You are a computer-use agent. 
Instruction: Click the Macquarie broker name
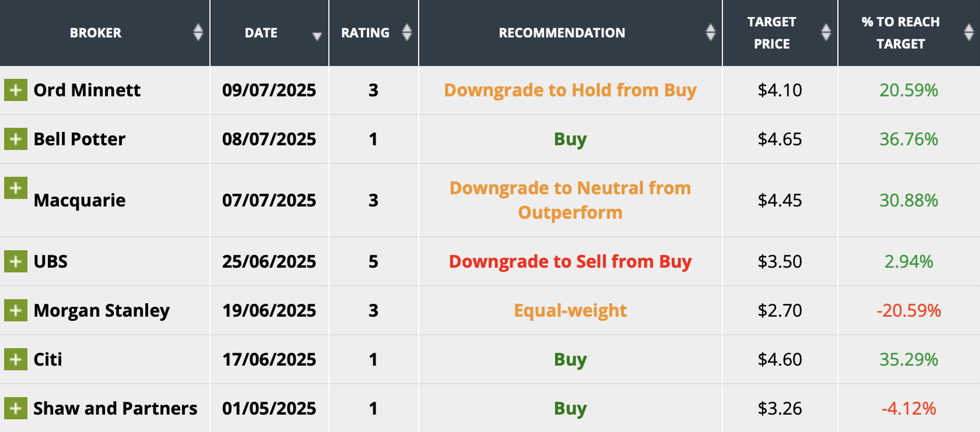click(79, 200)
